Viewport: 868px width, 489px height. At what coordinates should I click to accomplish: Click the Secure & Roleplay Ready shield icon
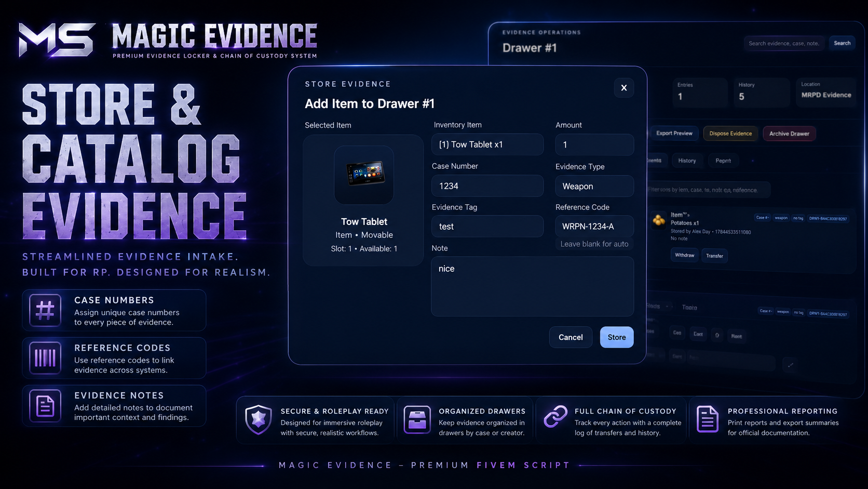pos(259,419)
